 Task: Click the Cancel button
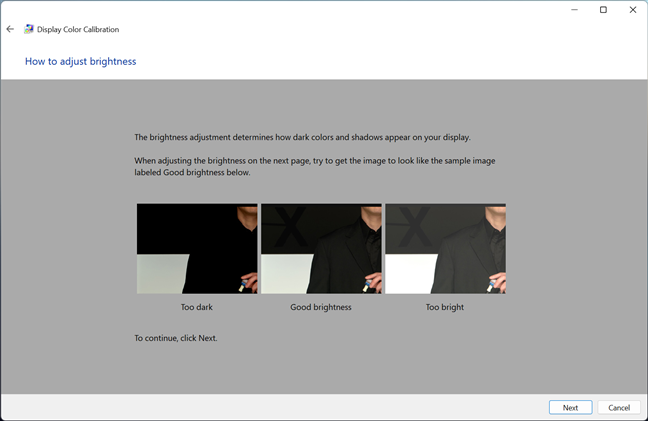[619, 407]
